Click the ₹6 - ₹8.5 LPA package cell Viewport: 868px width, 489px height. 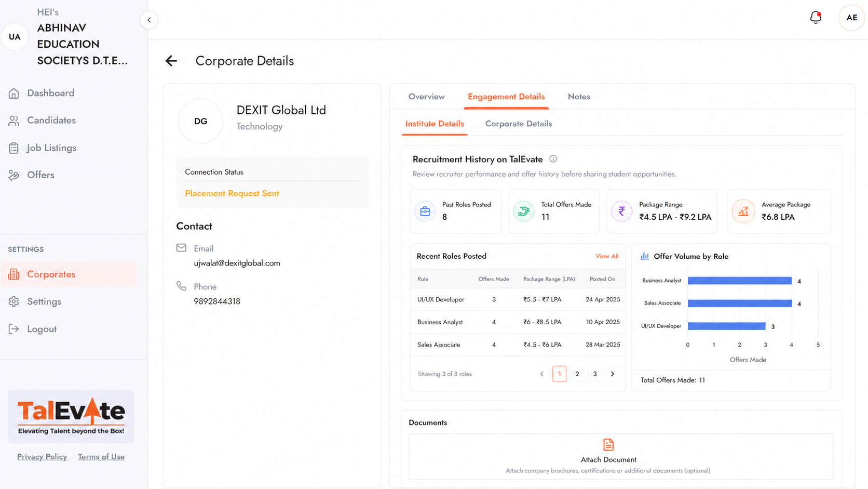click(542, 322)
